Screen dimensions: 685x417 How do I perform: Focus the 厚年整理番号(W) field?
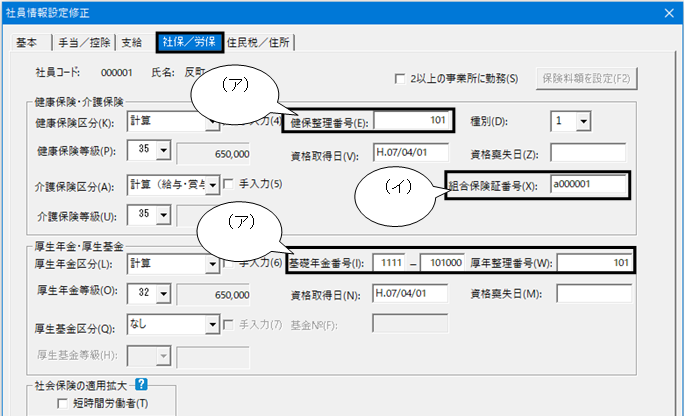[x=594, y=263]
